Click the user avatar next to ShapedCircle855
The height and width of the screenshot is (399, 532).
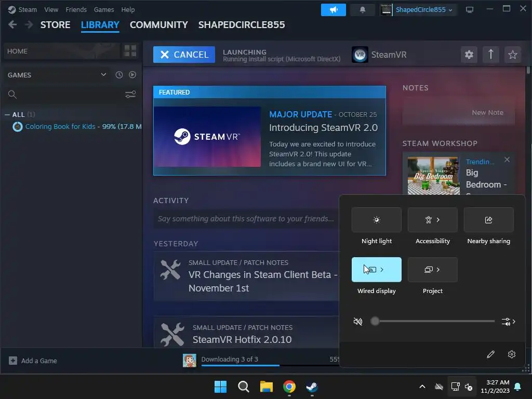click(386, 10)
